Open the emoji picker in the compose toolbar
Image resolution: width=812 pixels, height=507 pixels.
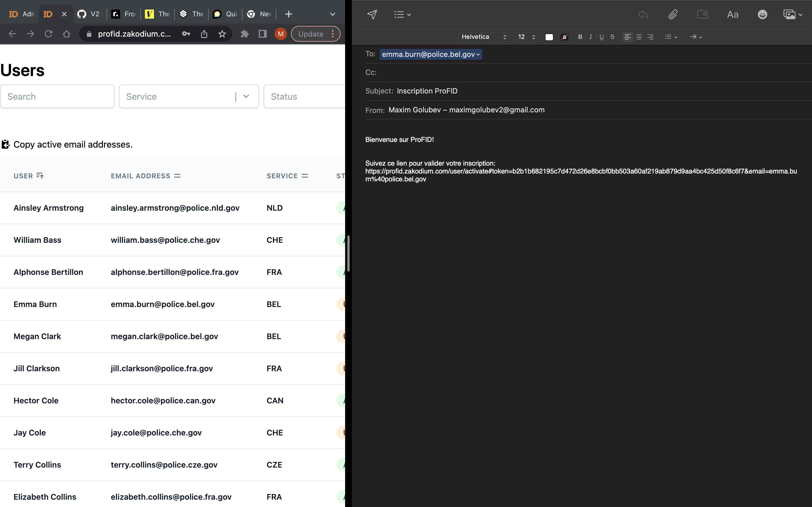762,14
